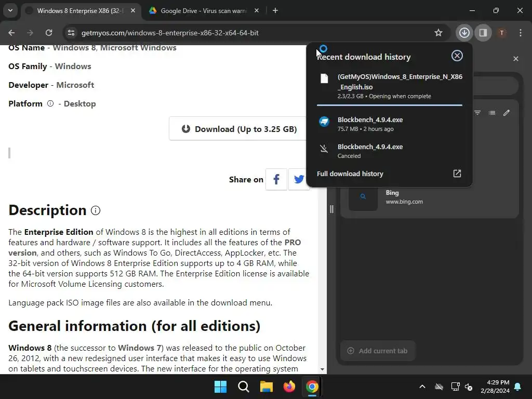Click the info icon beside Platform
Image resolution: width=532 pixels, height=399 pixels.
[x=50, y=103]
